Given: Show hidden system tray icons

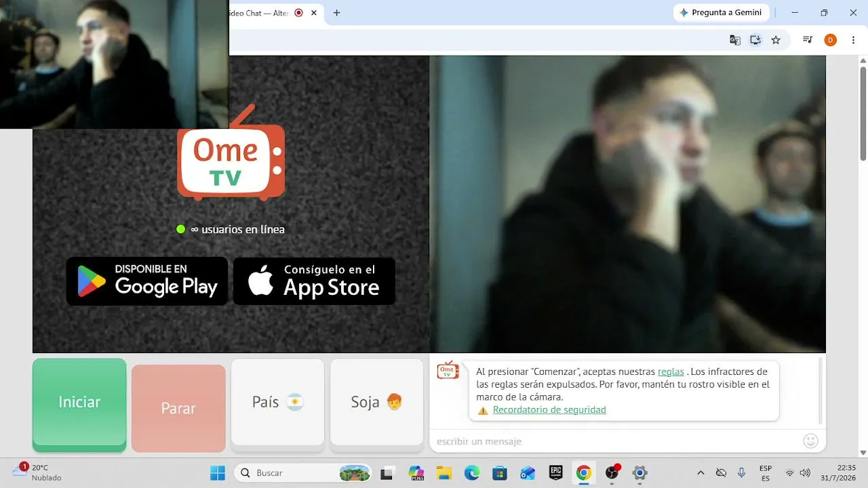Looking at the screenshot, I should 701,472.
